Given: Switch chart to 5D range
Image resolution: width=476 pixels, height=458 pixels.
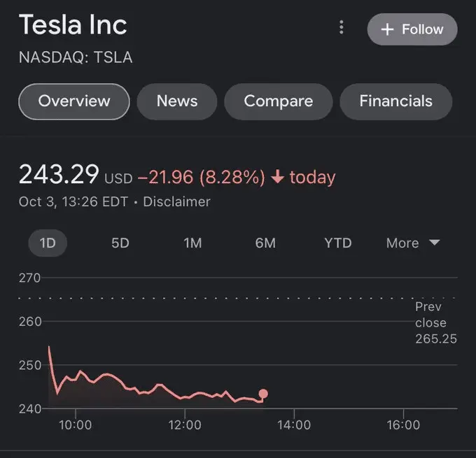Looking at the screenshot, I should (x=120, y=243).
